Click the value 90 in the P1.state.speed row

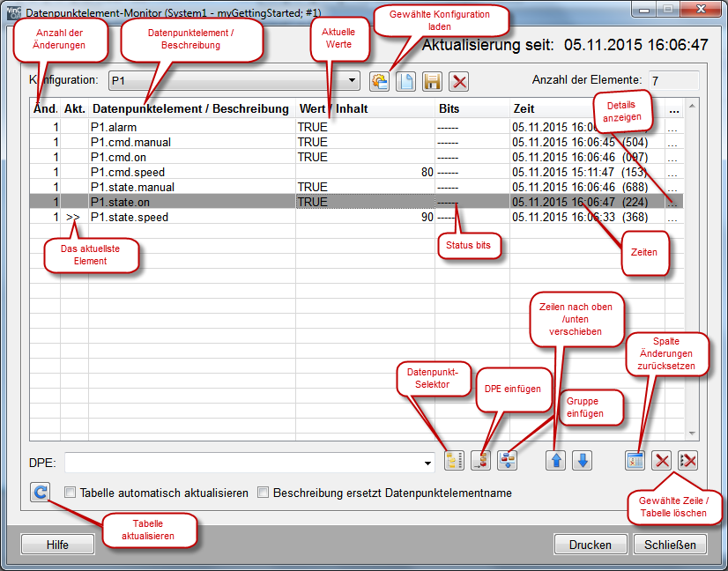click(427, 217)
